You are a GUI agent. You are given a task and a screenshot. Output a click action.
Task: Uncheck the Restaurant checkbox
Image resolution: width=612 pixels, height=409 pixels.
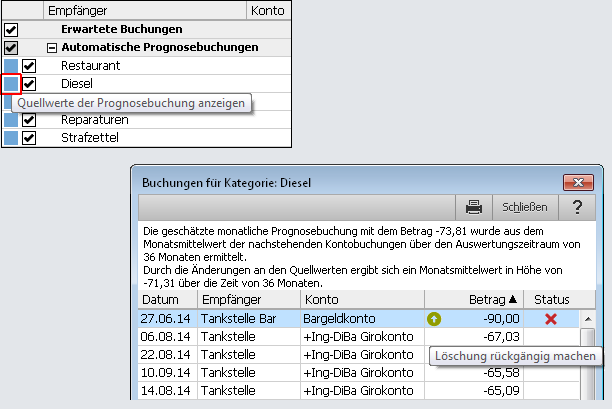point(30,66)
